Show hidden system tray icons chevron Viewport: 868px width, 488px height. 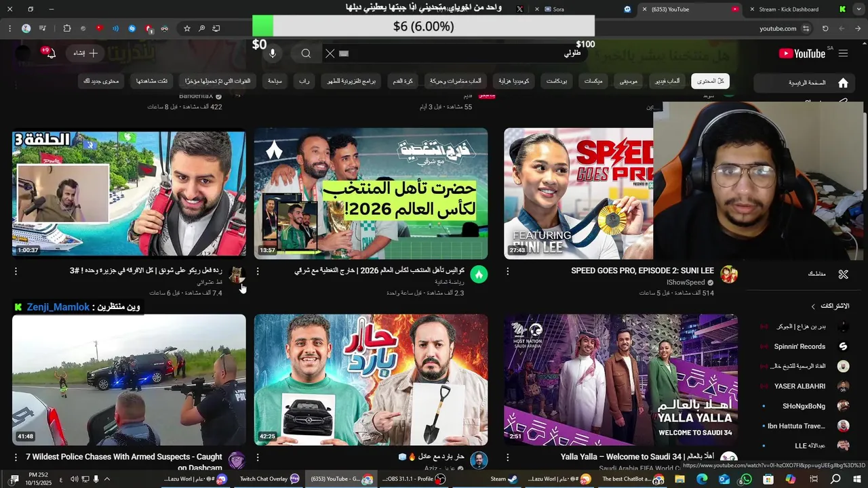107,479
